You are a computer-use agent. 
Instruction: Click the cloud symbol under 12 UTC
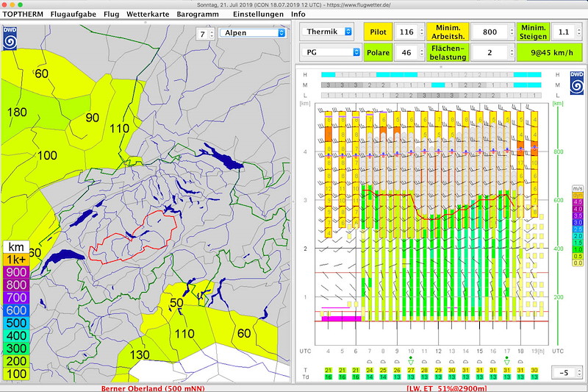pyautogui.click(x=438, y=362)
